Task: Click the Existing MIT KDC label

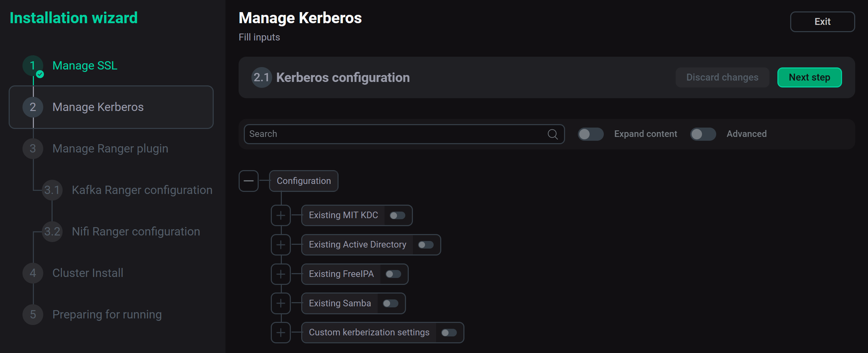Action: coord(343,215)
